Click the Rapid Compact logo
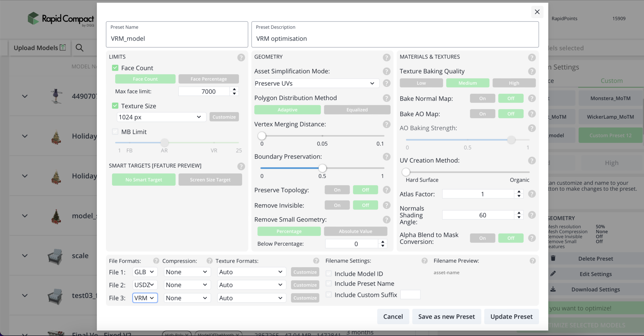This screenshot has width=644, height=336. pos(60,19)
